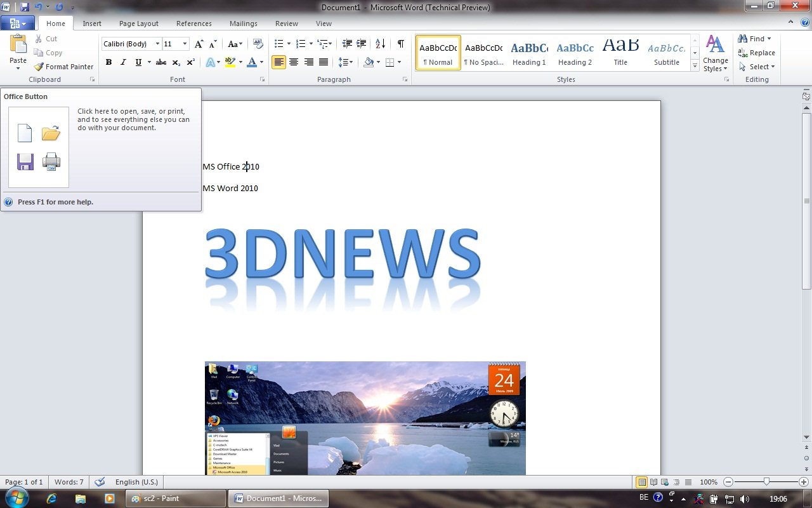Toggle Underline formatting

coord(138,62)
